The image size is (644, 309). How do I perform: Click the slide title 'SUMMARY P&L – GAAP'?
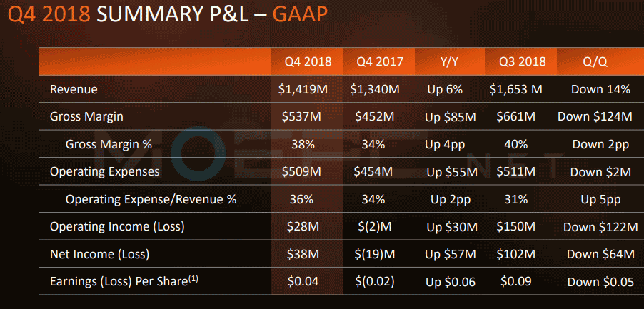coord(211,15)
